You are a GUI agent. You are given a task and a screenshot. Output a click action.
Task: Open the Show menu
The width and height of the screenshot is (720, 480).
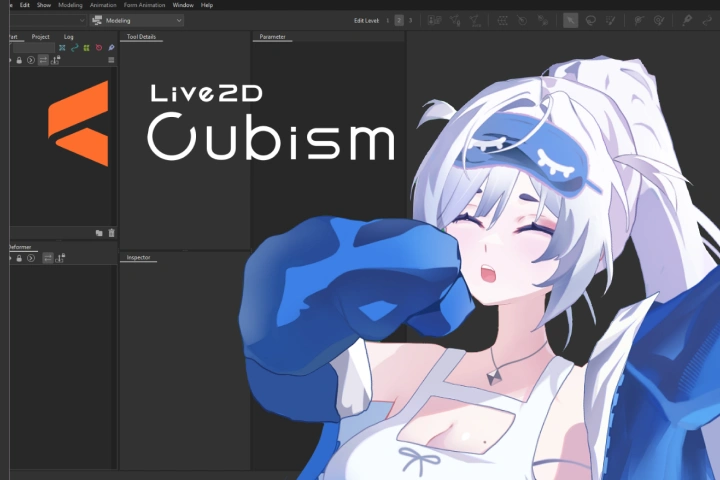(44, 5)
